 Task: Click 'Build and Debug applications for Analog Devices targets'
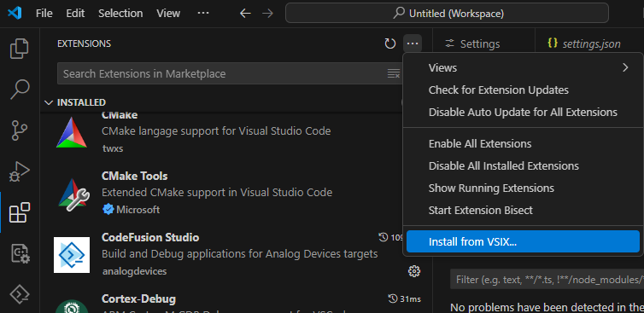coord(239,254)
